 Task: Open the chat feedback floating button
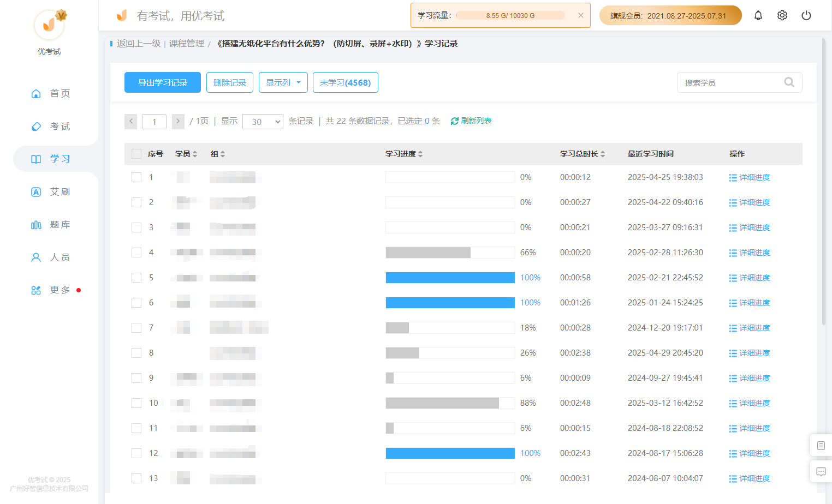[x=821, y=471]
